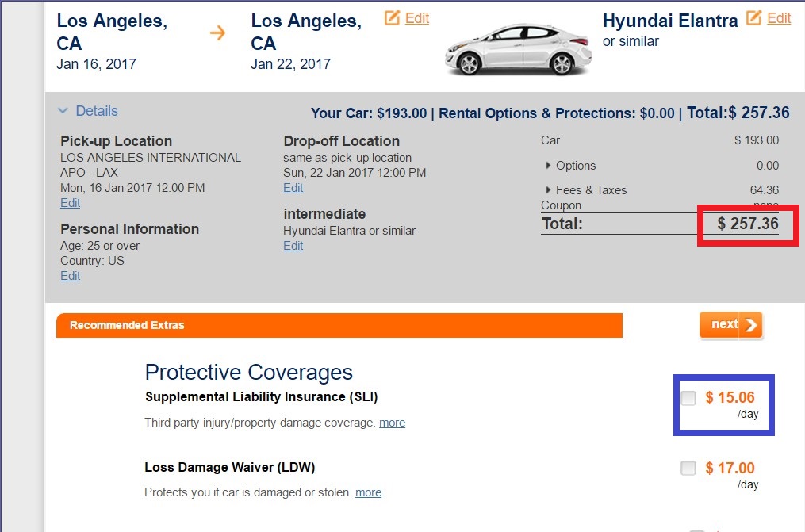The width and height of the screenshot is (805, 532).
Task: Check the Supplemental Liability Insurance checkbox
Action: [x=688, y=398]
